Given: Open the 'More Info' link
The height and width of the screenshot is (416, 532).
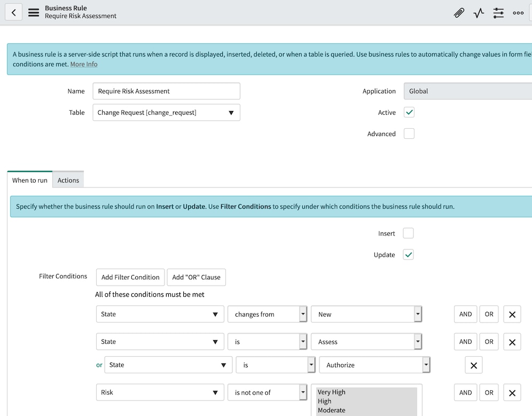Looking at the screenshot, I should point(84,64).
